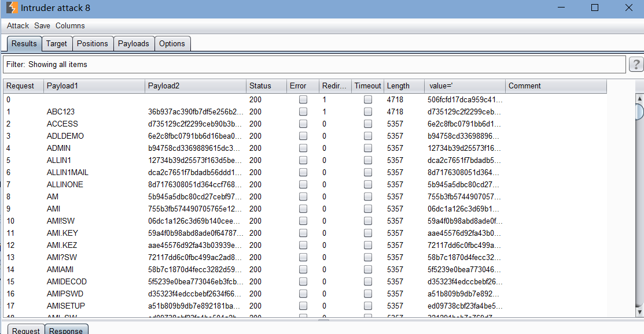Toggle Error checkbox in request 0 row
644x334 pixels.
pos(303,99)
